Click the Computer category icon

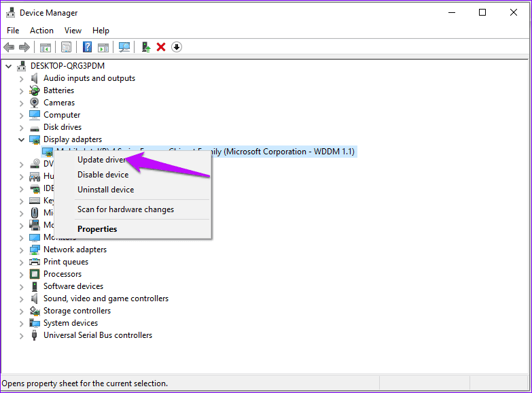point(34,115)
